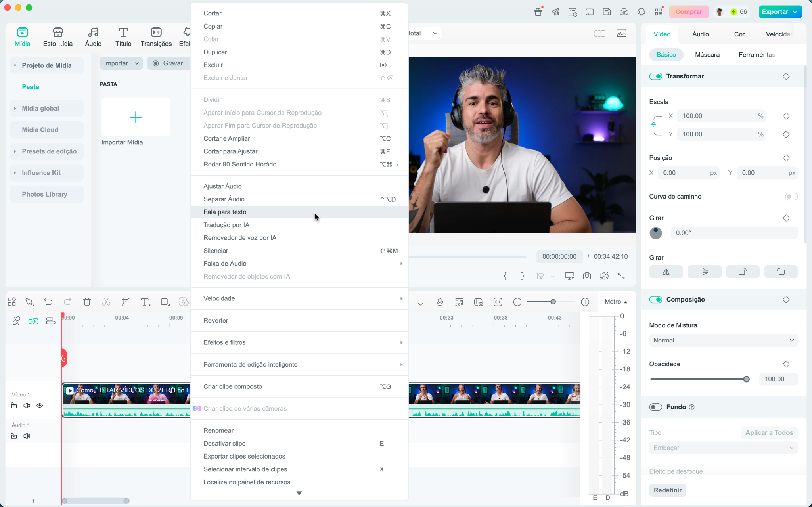
Task: Toggle the Transformar switch
Action: [656, 76]
